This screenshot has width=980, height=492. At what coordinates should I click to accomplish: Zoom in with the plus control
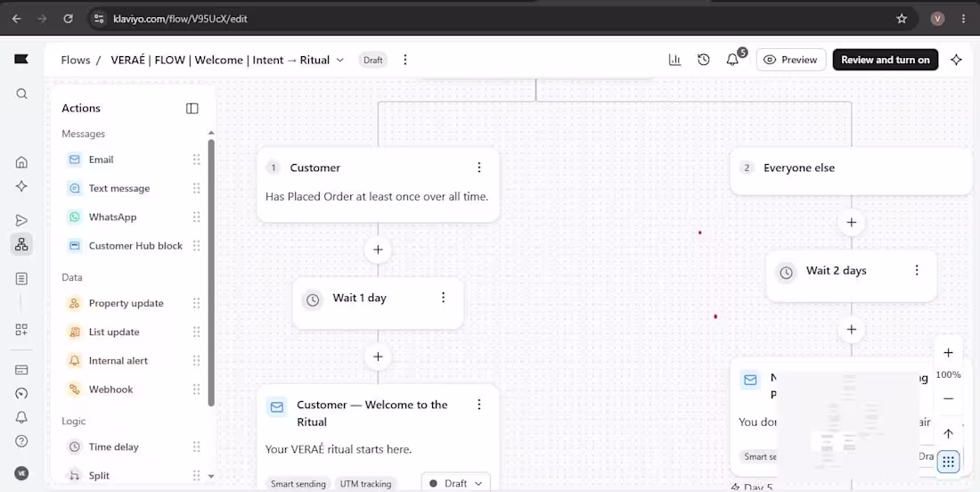tap(948, 353)
